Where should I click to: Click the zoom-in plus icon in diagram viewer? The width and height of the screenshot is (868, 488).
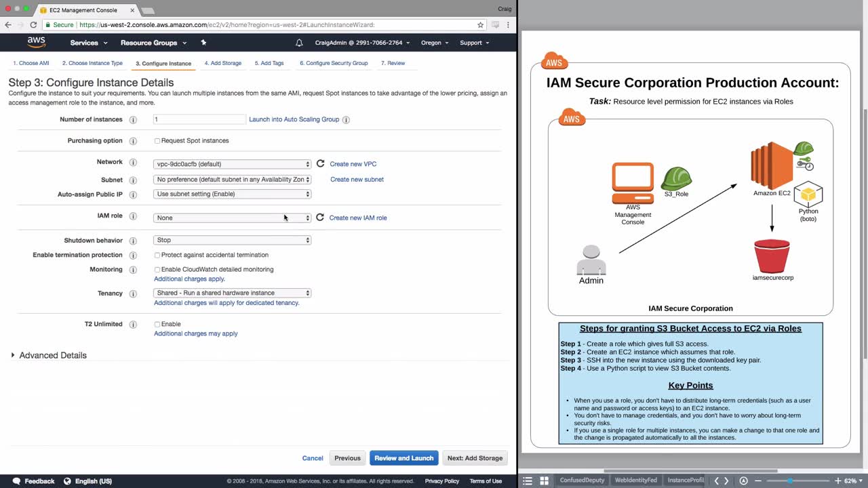(838, 481)
